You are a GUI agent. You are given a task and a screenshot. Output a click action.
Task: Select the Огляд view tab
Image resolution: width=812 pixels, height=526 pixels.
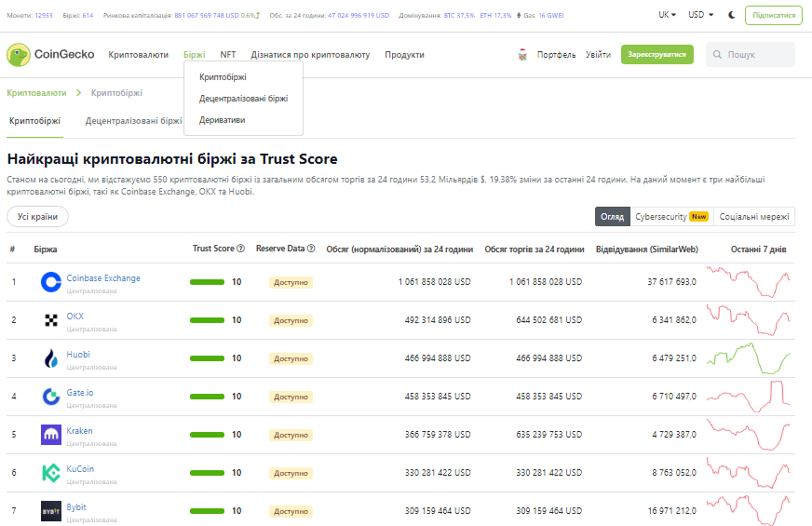(612, 216)
